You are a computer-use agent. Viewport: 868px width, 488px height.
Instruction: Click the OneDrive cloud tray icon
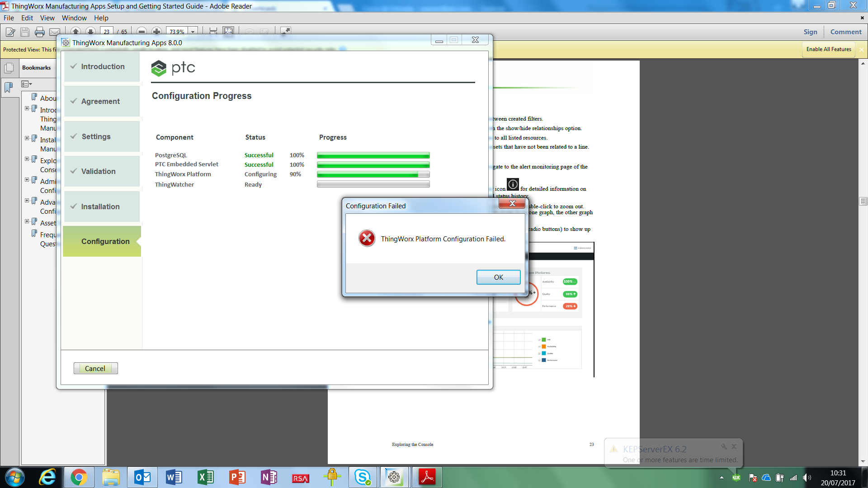[766, 478]
